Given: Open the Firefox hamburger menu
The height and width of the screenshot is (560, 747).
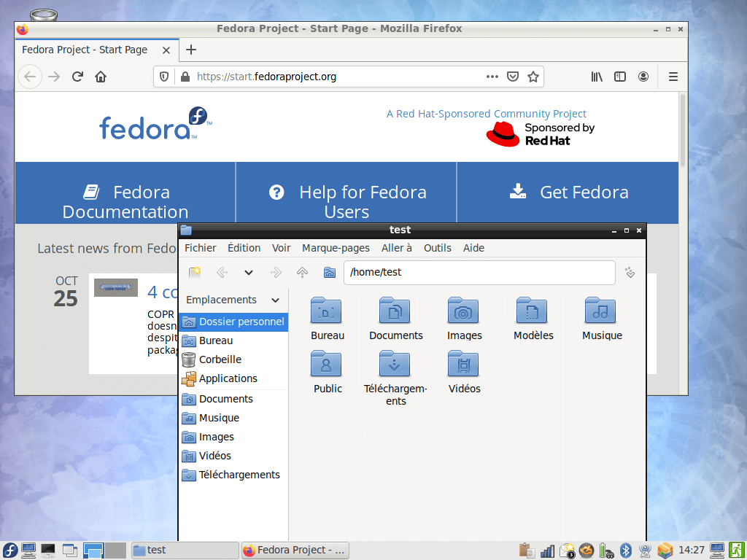Looking at the screenshot, I should (x=673, y=77).
